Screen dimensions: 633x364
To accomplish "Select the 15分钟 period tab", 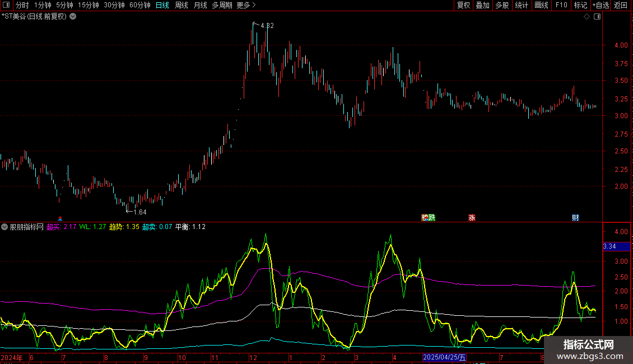I will [89, 5].
